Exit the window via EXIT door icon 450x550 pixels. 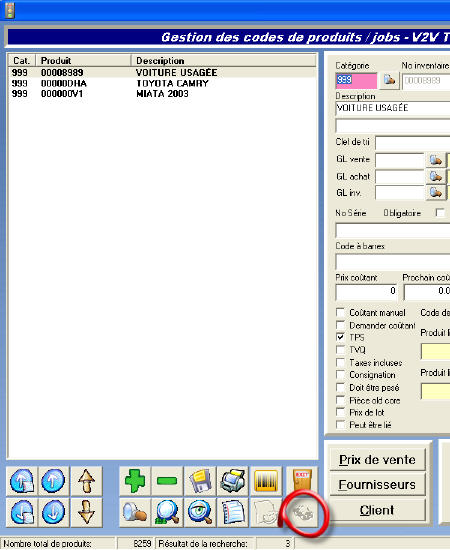pyautogui.click(x=302, y=481)
